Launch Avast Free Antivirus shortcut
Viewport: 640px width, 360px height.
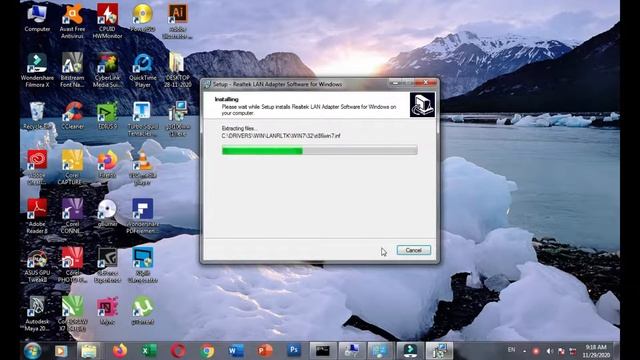[72, 22]
